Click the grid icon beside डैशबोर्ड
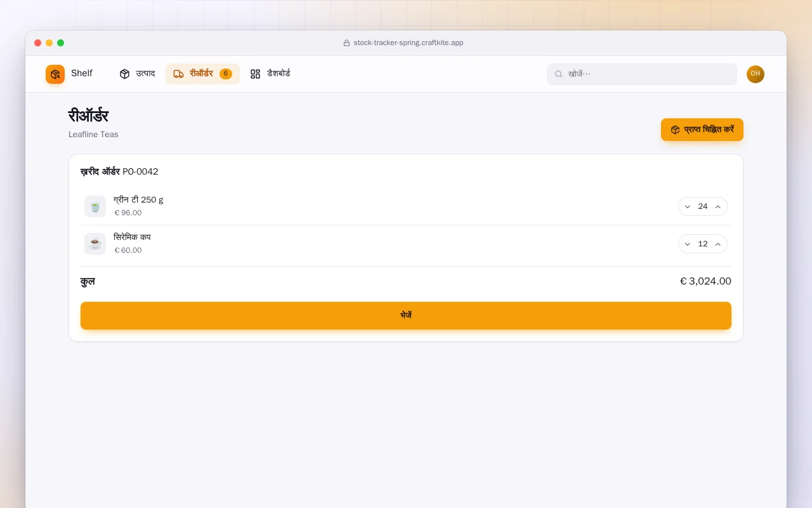 (x=255, y=74)
